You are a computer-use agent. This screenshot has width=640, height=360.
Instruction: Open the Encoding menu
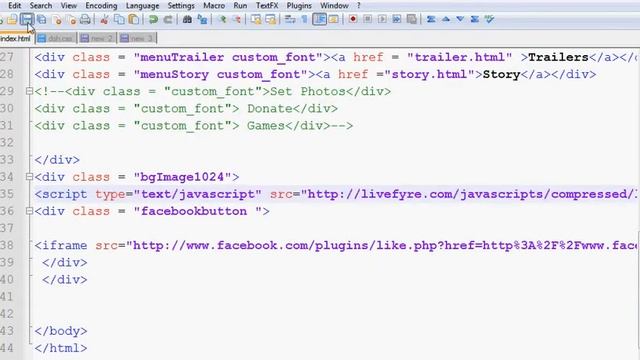[101, 6]
